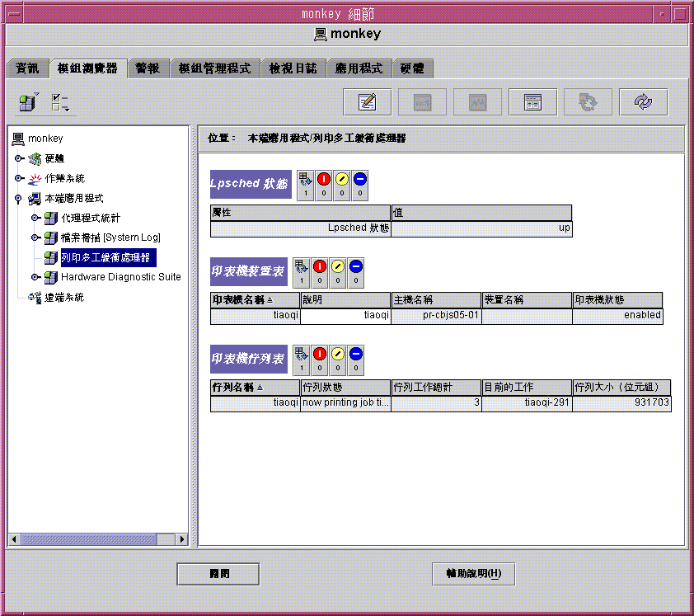Click the data count icon for 印表機裝置表

coord(302,272)
